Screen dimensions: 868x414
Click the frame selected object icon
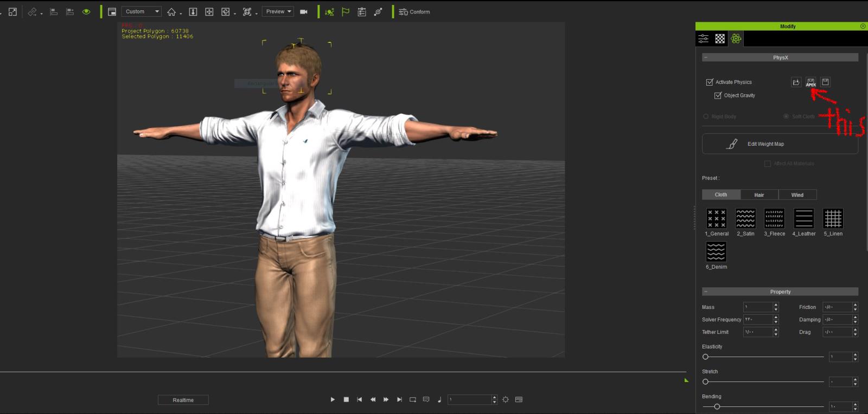tap(247, 11)
